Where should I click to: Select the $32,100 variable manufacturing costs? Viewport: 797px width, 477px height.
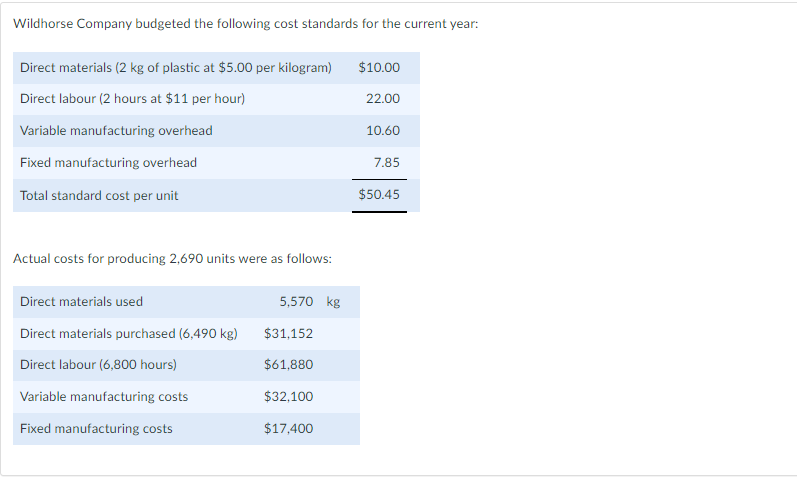pos(288,397)
